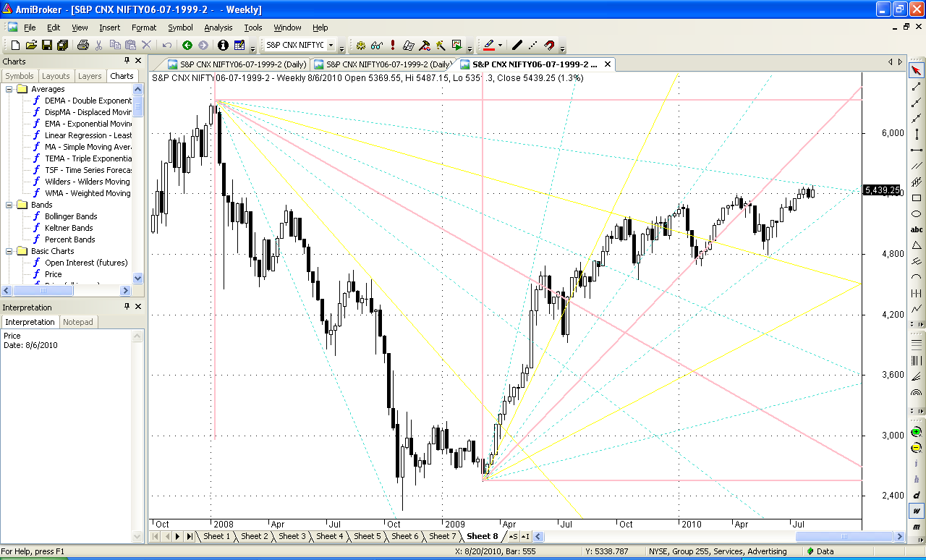926x560 pixels.
Task: Close the Charts panel
Action: (x=138, y=61)
